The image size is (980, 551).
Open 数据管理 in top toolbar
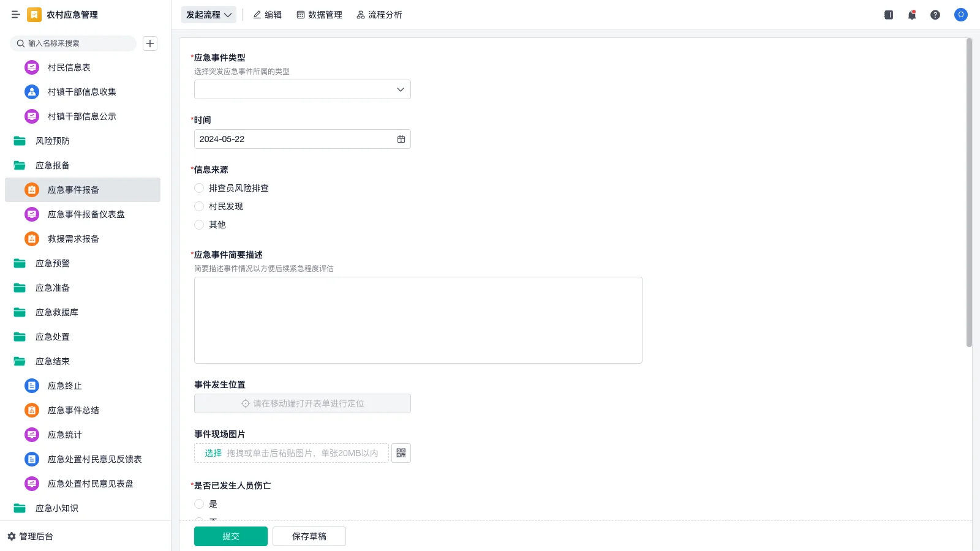click(x=320, y=15)
